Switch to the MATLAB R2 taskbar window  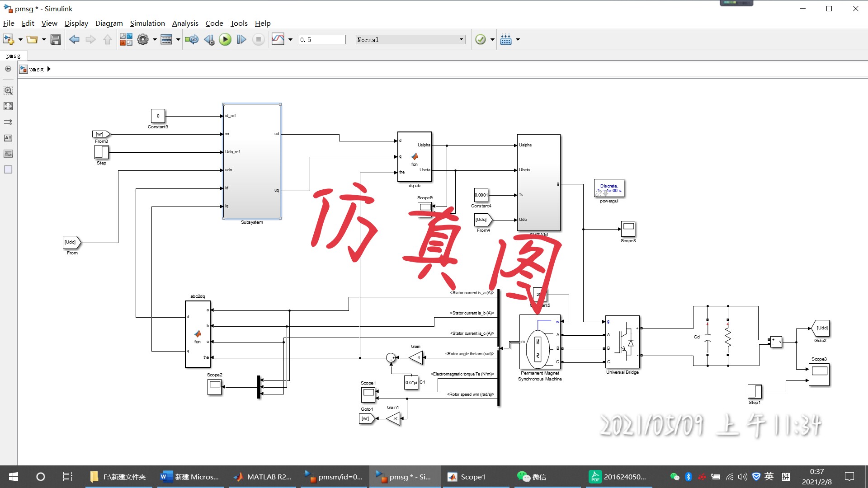coord(263,477)
